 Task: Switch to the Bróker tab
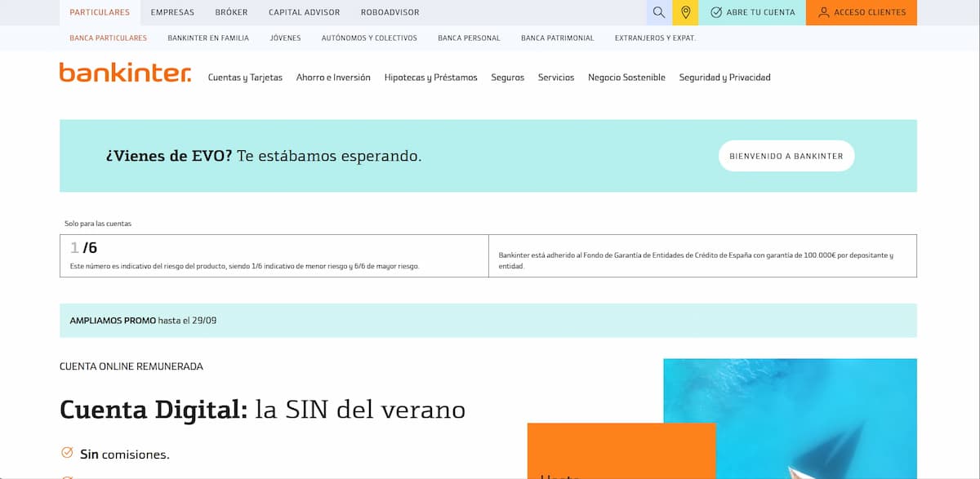(x=231, y=12)
